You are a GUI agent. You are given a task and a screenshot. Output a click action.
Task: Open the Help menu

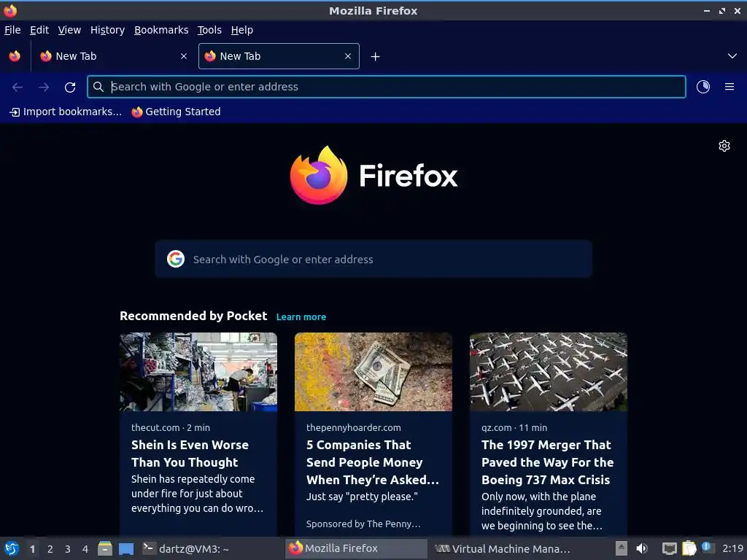[242, 30]
